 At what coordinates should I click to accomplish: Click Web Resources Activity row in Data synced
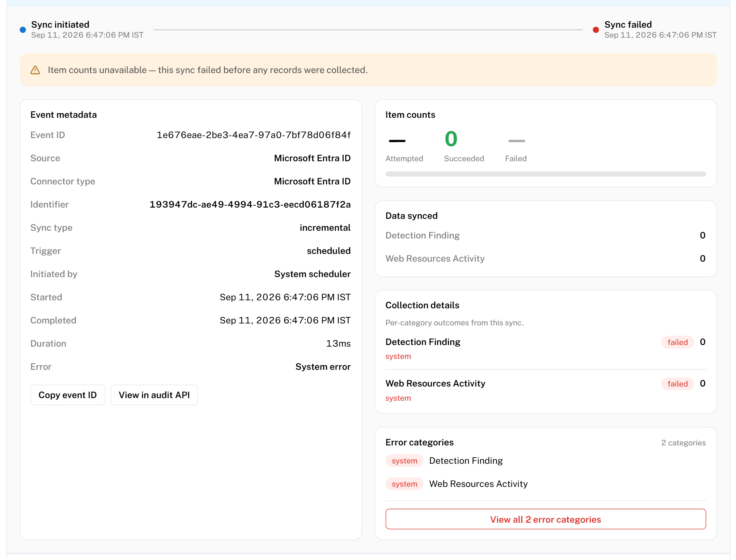pyautogui.click(x=546, y=259)
